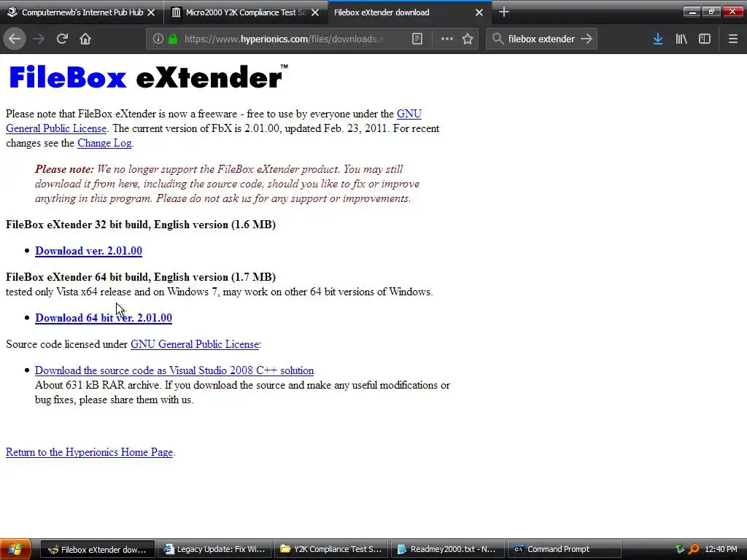The width and height of the screenshot is (747, 560).
Task: Close the Computernewb's Internet Pub Hub tab
Action: pos(151,12)
